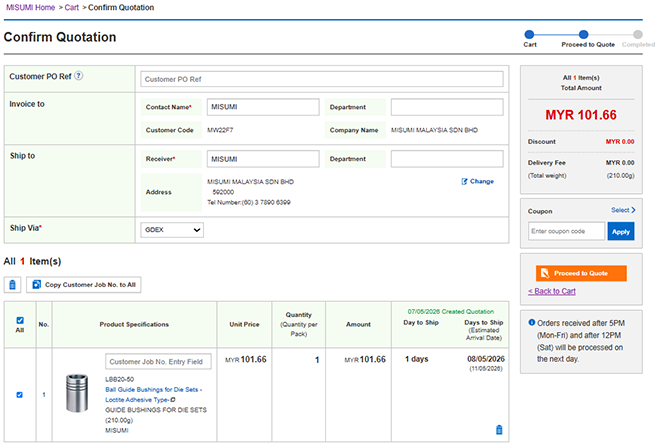Image resolution: width=660 pixels, height=443 pixels.
Task: Focus the Customer PO Ref input field
Action: click(x=322, y=79)
